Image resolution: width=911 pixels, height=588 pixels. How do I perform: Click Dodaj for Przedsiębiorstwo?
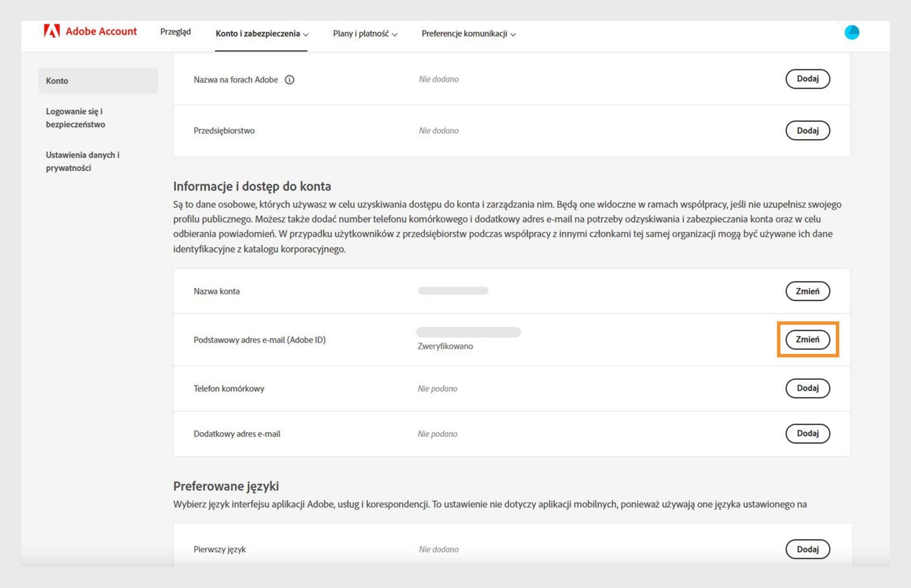point(807,130)
